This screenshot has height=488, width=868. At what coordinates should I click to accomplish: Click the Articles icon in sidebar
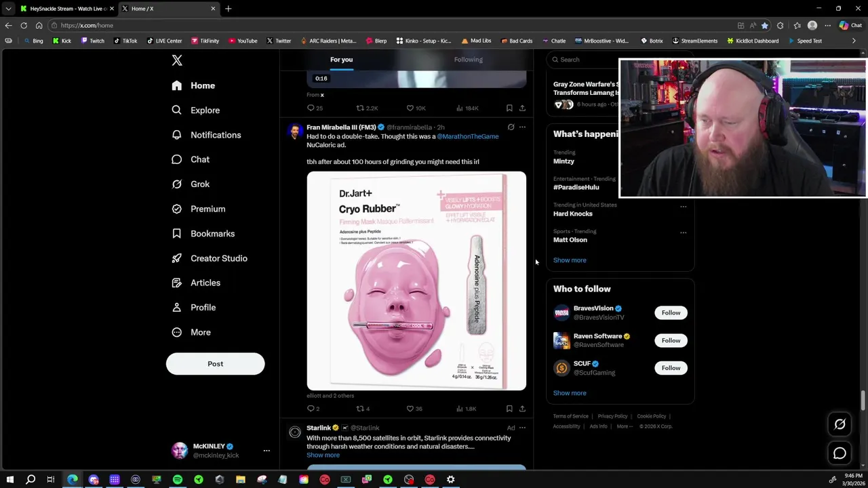coord(176,283)
